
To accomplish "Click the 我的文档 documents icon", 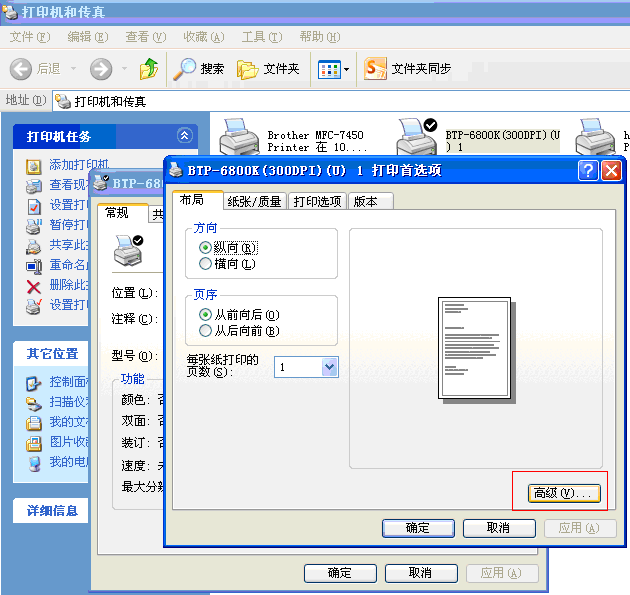I will [x=34, y=423].
